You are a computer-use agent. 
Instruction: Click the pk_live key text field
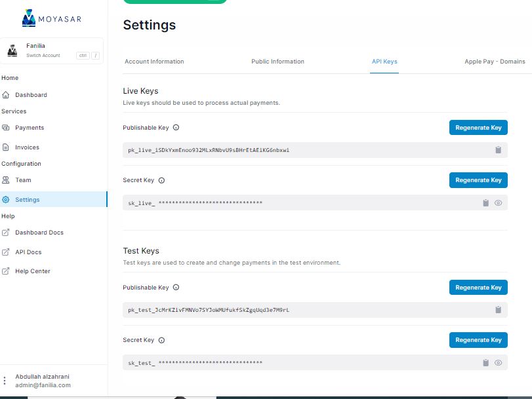295,150
